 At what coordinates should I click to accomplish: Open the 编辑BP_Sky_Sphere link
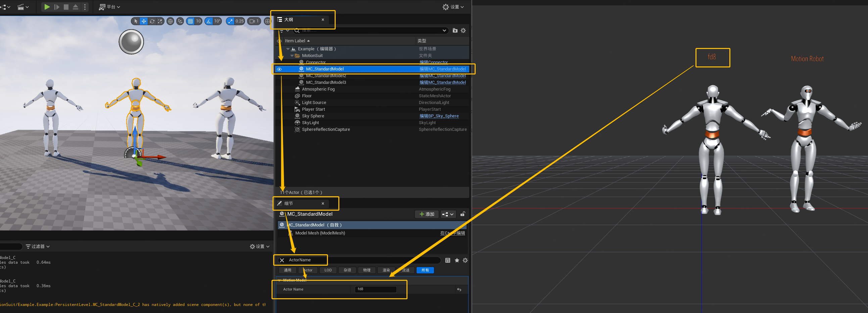439,116
